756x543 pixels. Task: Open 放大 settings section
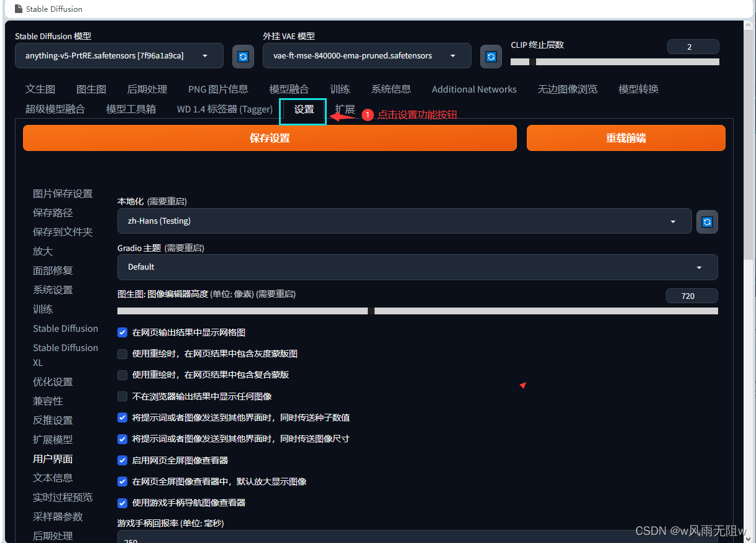(x=43, y=251)
